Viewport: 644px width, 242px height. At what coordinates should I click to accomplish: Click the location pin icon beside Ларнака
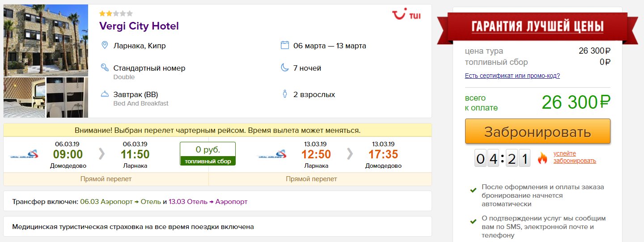[x=105, y=45]
